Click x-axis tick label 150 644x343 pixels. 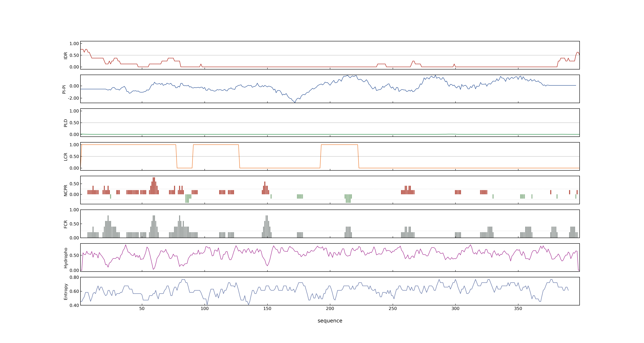pyautogui.click(x=267, y=309)
